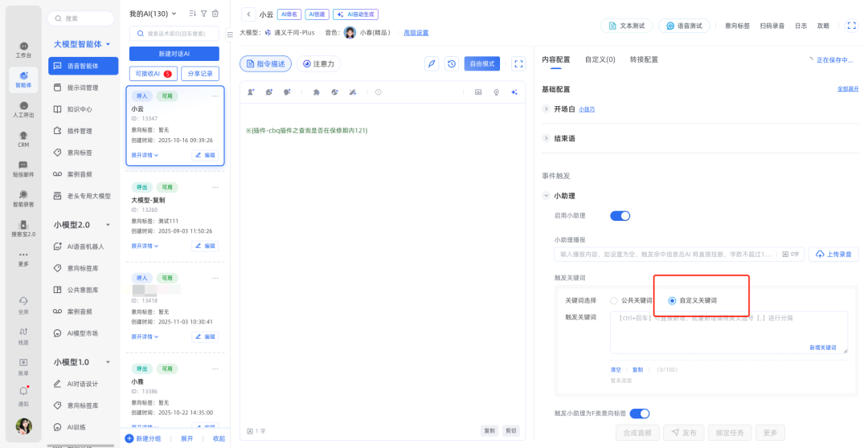The image size is (868, 448).
Task: Click the back arrow next to 小云 title
Action: point(248,14)
